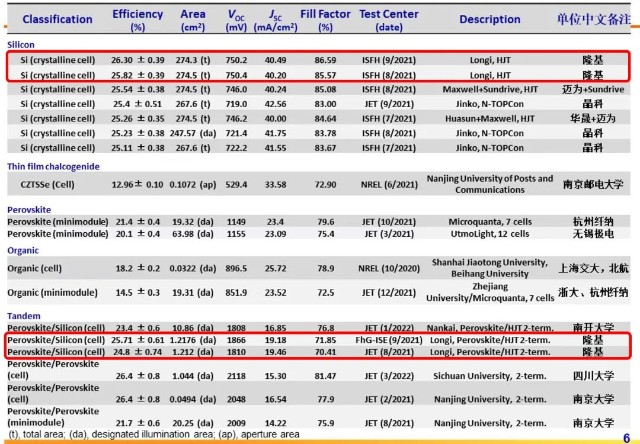Viewport: 640px width, 444px height.
Task: Select test center JET (9/2021)
Action: [x=389, y=104]
